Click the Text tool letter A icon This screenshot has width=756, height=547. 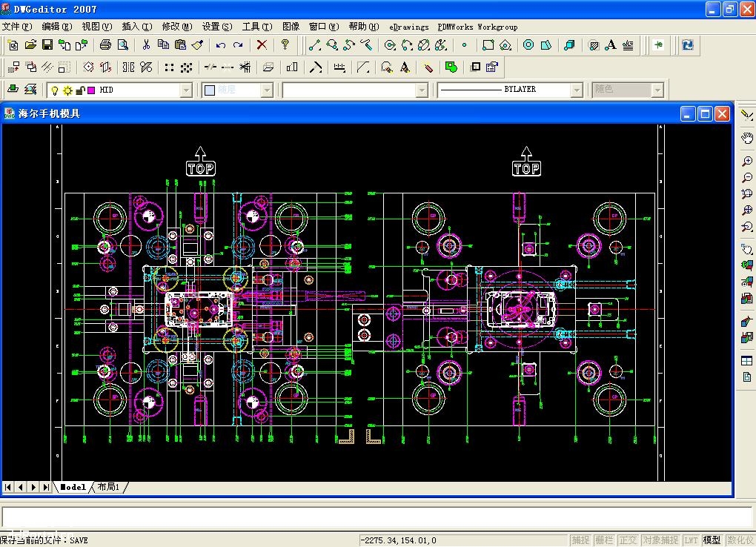click(611, 45)
